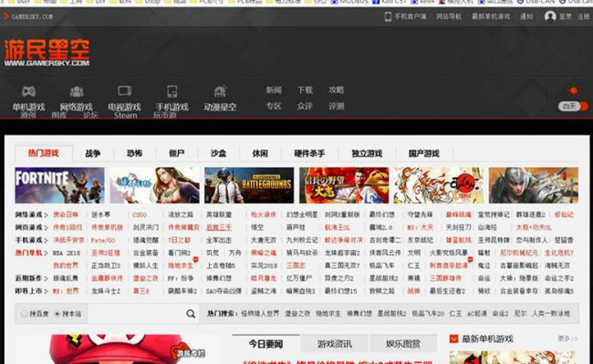Switch to the 热门游戏 tab
Image resolution: width=593 pixels, height=364 pixels.
click(x=44, y=153)
